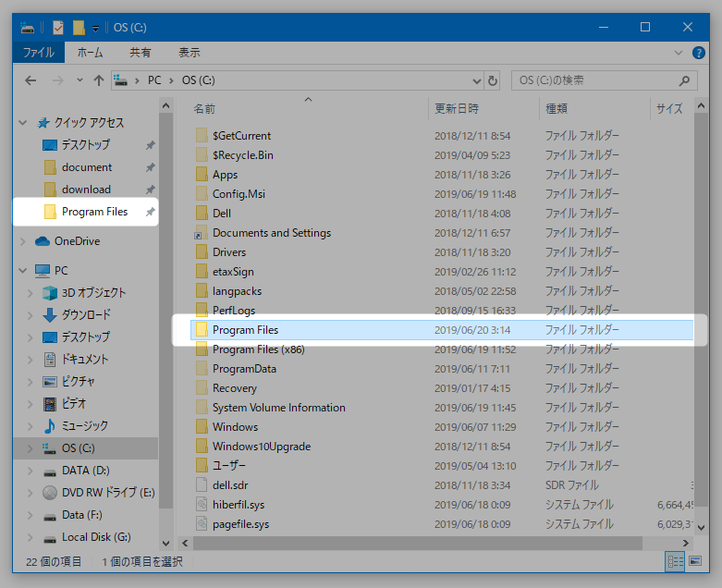The height and width of the screenshot is (588, 722).
Task: Click the Properties icon in title bar
Action: click(58, 28)
